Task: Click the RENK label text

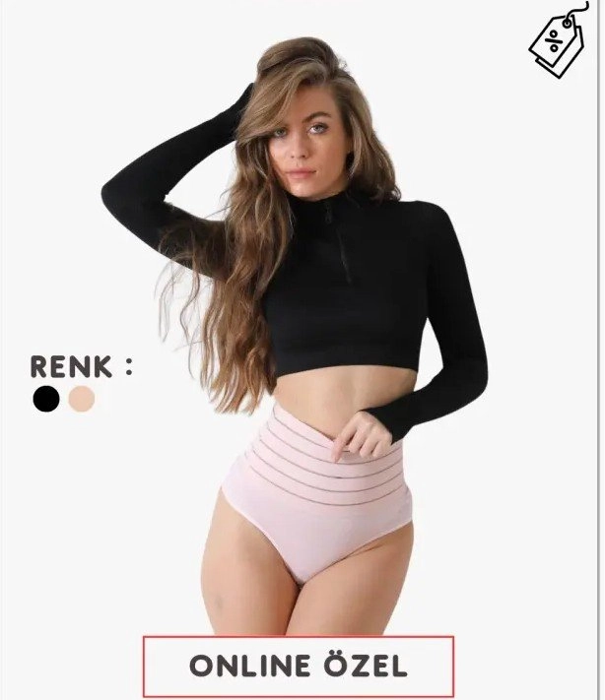Action: [x=71, y=367]
